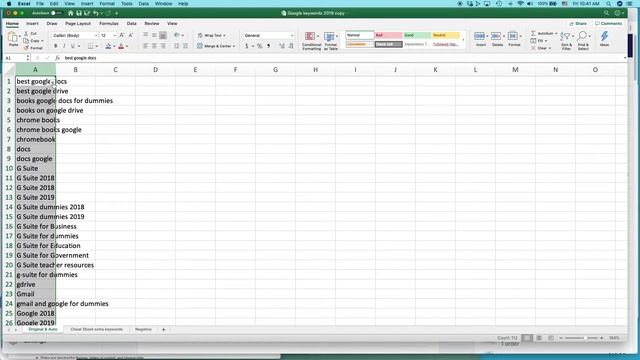
Task: Open the Insert ribbon tab
Action: [x=32, y=24]
